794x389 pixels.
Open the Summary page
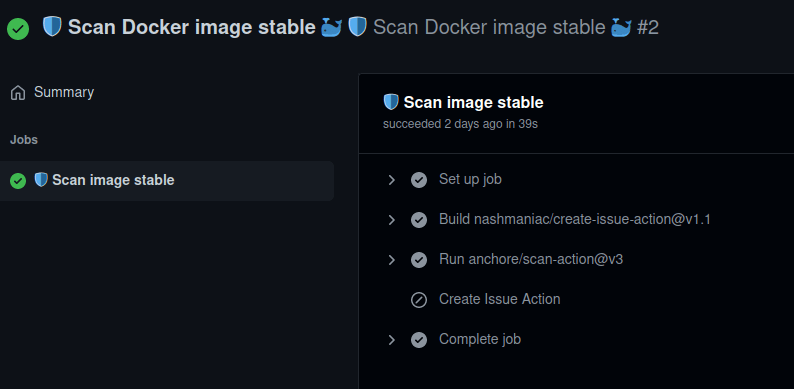pos(52,93)
